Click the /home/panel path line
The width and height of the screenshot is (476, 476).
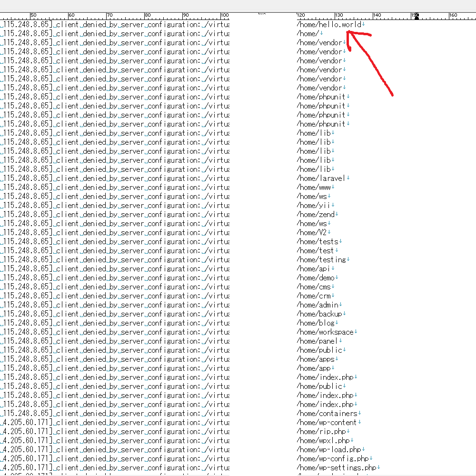(x=317, y=341)
